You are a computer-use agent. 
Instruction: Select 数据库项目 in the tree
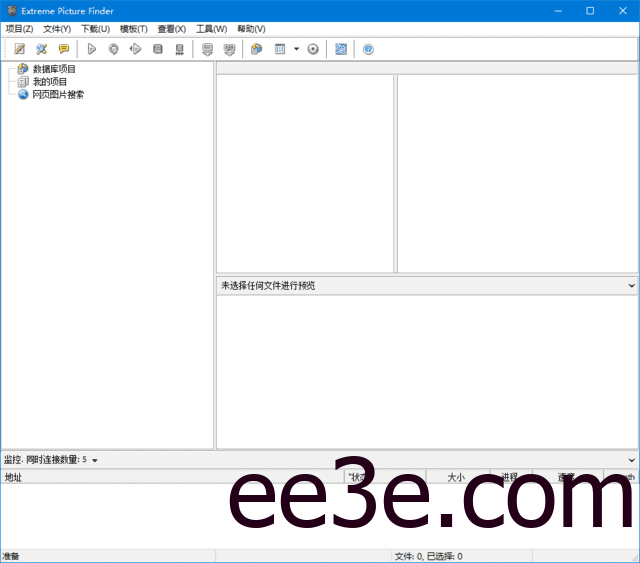[54, 69]
